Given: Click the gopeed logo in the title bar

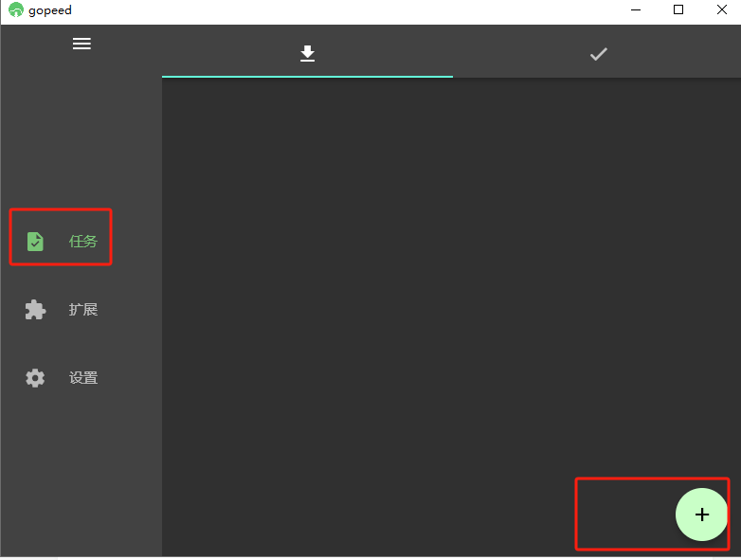Looking at the screenshot, I should coord(15,9).
